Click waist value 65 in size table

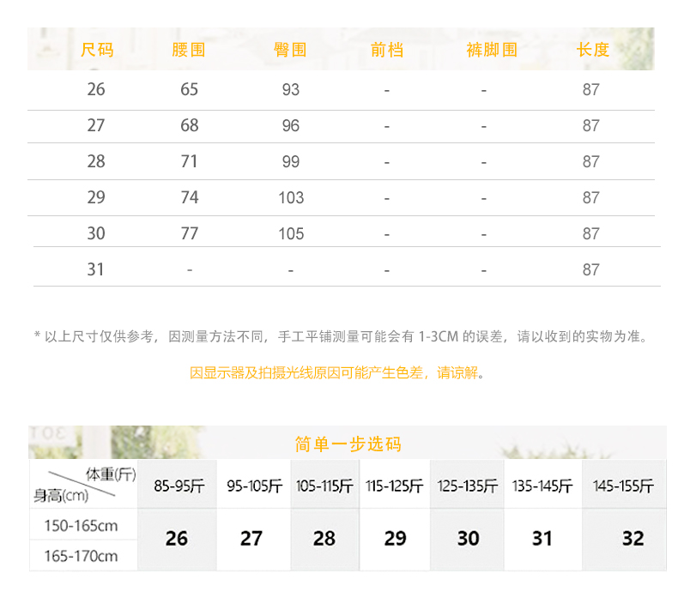pyautogui.click(x=190, y=89)
